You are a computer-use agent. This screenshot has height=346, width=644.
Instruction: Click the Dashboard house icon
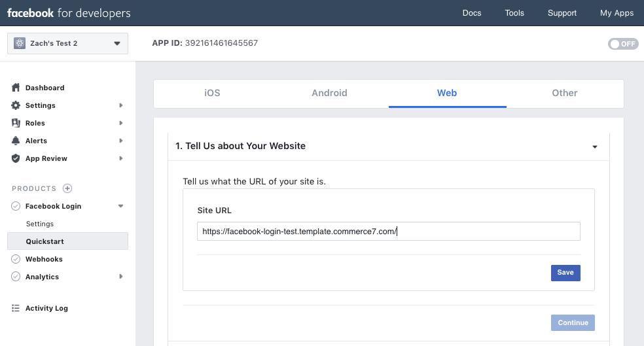click(x=16, y=88)
